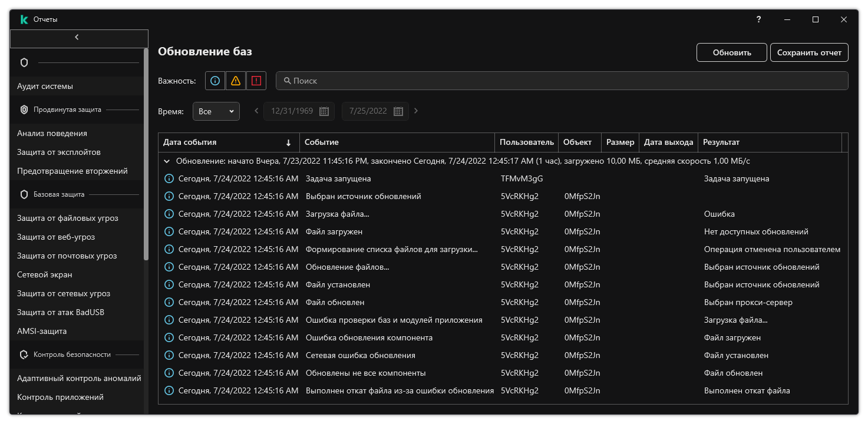868x424 pixels.
Task: Toggle the warning importance filter icon
Action: click(x=236, y=81)
